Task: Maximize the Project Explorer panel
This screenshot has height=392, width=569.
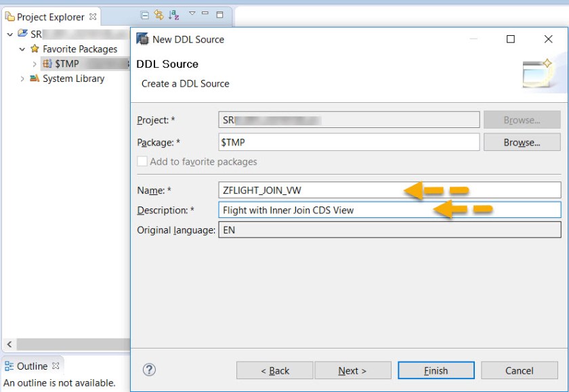Action: click(x=219, y=14)
